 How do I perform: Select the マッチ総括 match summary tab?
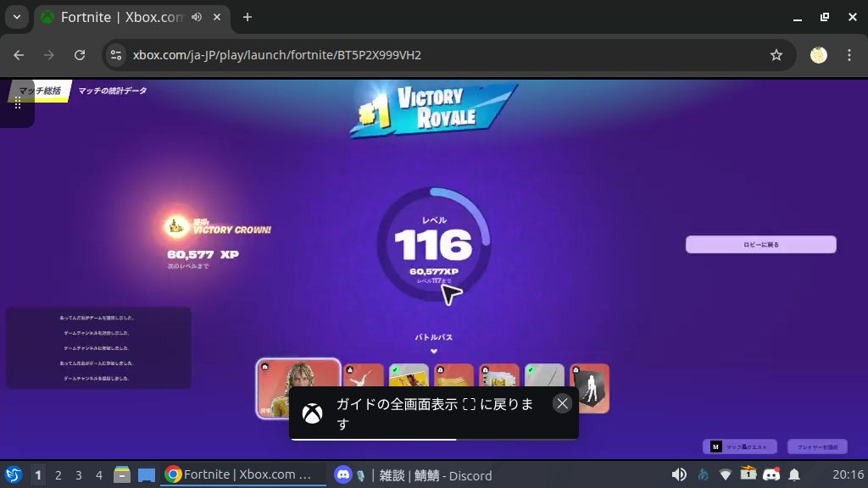[x=40, y=91]
